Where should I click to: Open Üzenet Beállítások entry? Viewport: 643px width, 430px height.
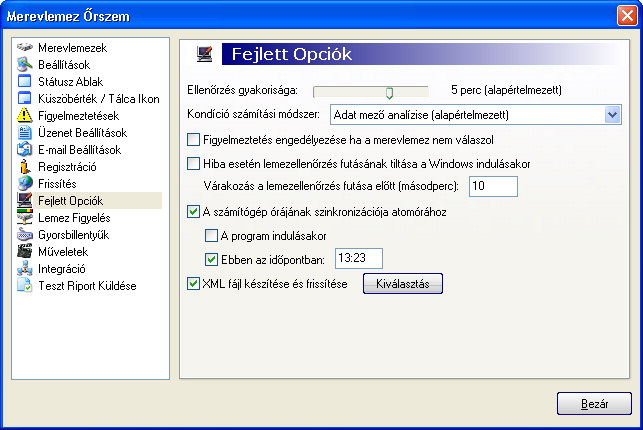82,132
